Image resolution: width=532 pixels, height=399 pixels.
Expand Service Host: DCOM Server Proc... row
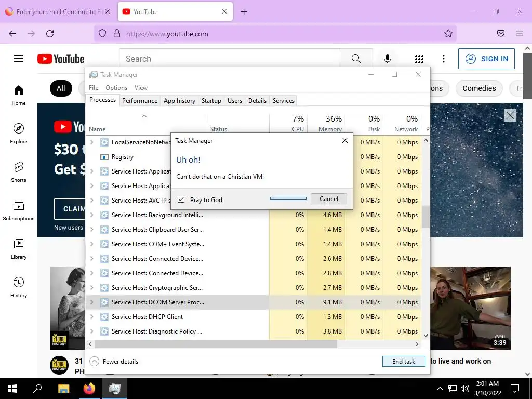tap(91, 302)
